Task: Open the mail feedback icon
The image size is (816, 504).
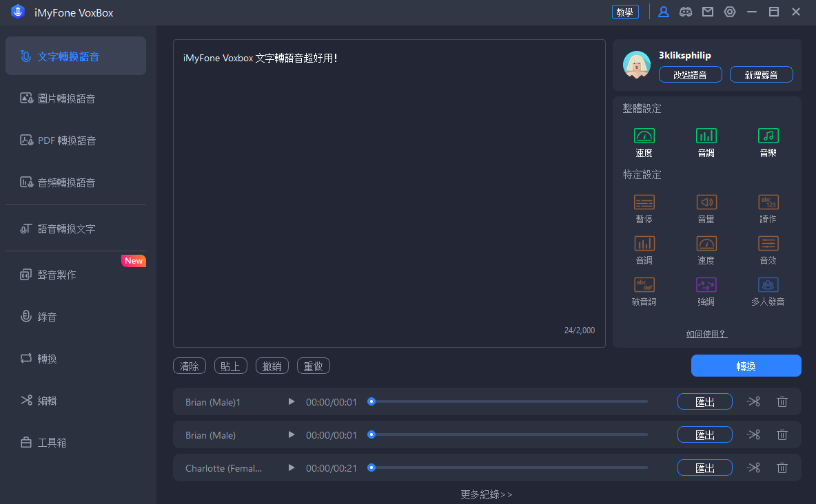Action: click(708, 12)
